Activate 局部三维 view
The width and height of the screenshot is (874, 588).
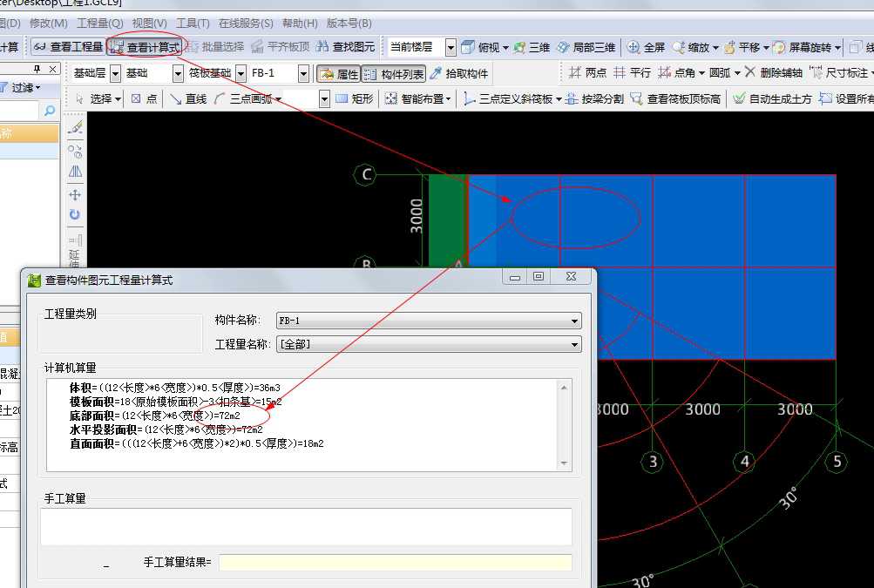click(x=586, y=47)
